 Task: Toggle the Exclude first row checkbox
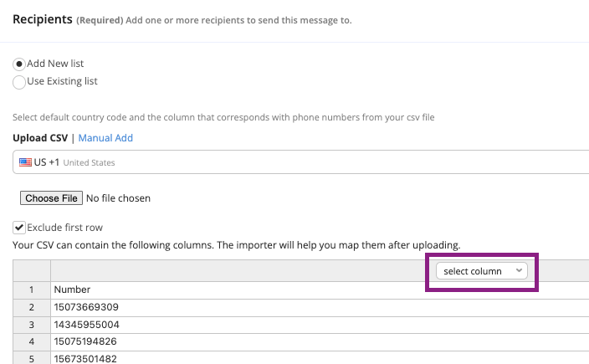(19, 227)
